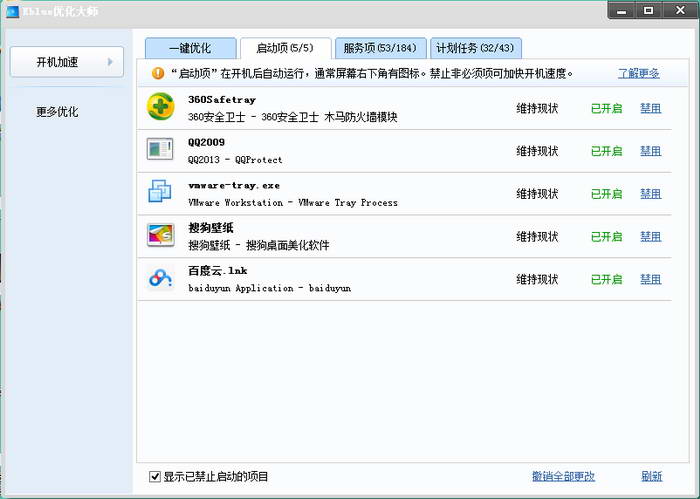Viewport: 700px width, 499px height.
Task: Click 已开启 status of 百度云.lnk
Action: click(x=606, y=279)
